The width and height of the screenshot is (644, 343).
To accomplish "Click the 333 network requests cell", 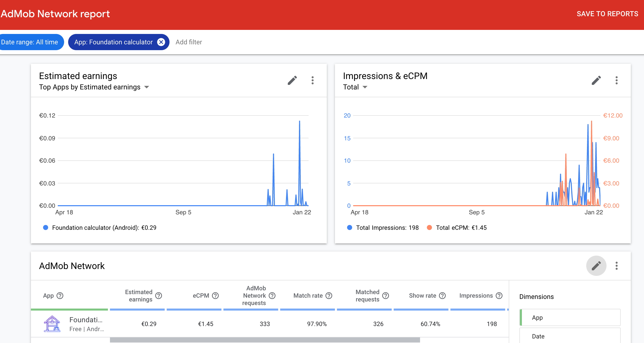I will (x=265, y=324).
